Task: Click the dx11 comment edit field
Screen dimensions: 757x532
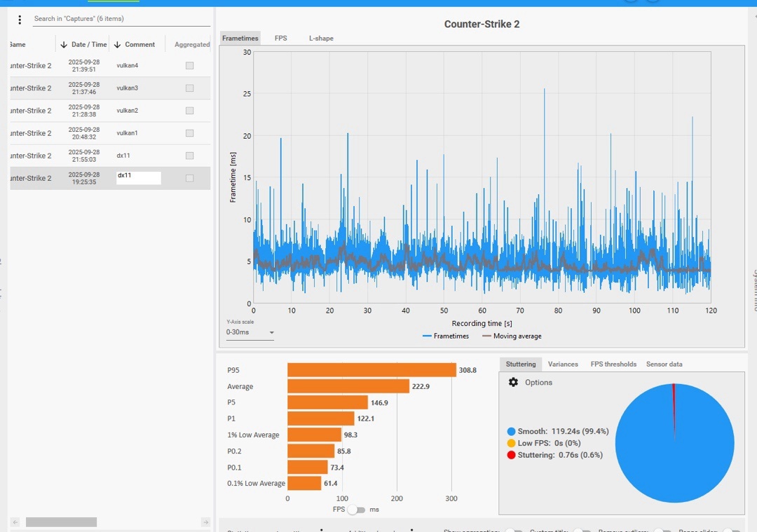Action: (x=138, y=178)
